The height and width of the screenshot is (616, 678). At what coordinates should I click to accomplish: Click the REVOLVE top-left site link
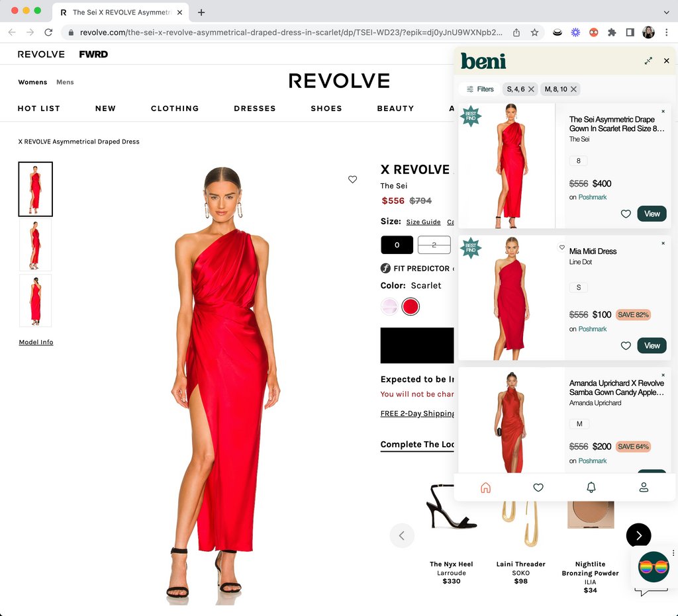coord(41,54)
